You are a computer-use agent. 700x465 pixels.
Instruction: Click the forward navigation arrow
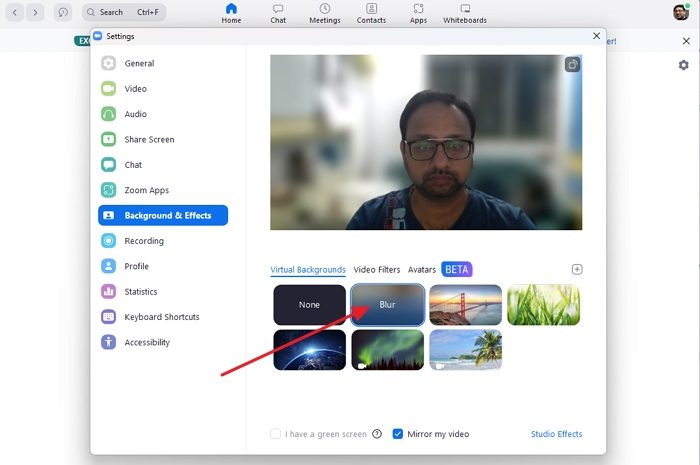pos(35,12)
